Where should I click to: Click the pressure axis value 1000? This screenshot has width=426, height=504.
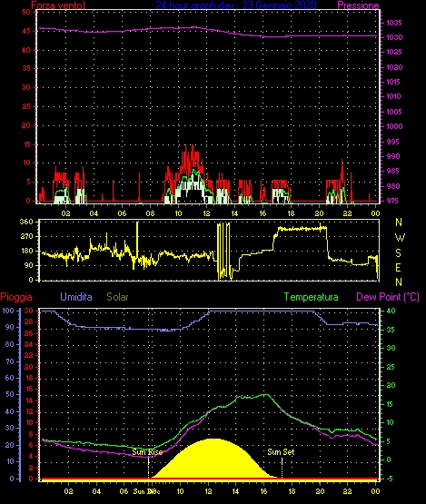pyautogui.click(x=394, y=126)
